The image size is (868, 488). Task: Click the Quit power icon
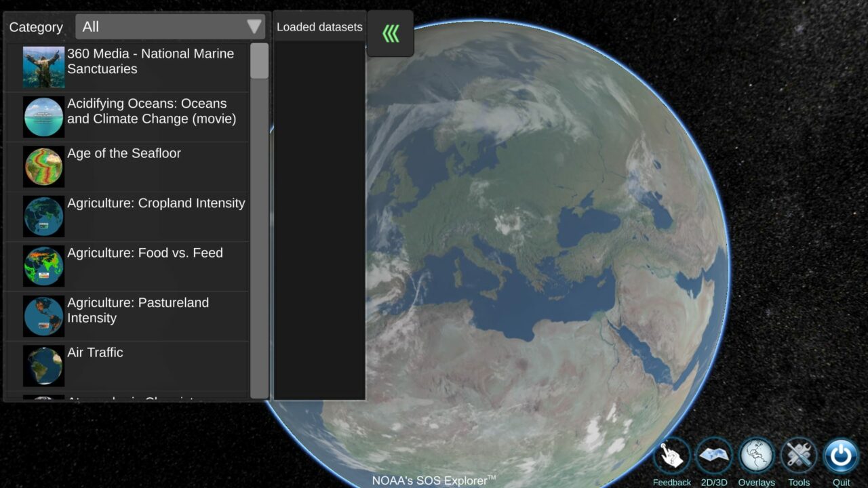click(x=841, y=456)
